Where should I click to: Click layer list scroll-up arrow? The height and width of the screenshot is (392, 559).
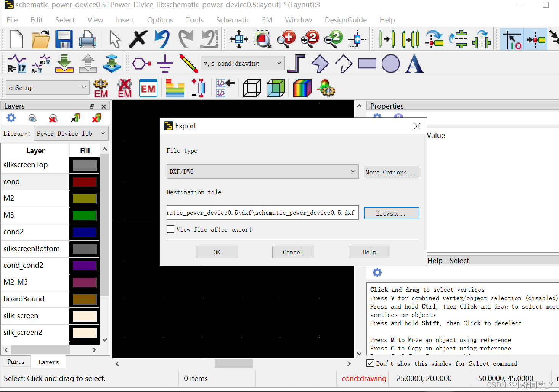pos(105,150)
